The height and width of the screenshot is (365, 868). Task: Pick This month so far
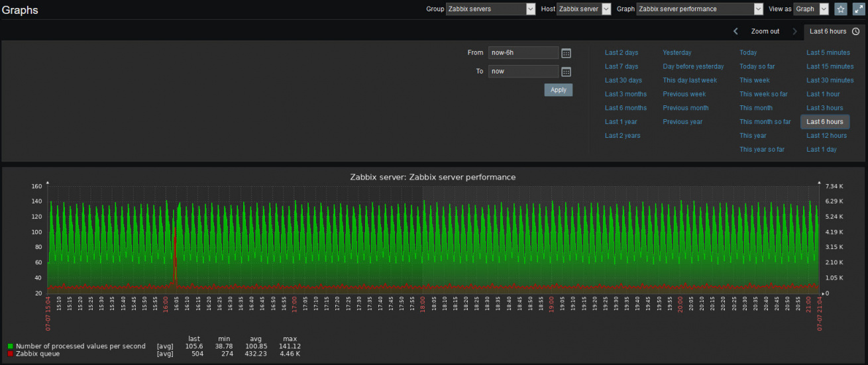(x=765, y=122)
